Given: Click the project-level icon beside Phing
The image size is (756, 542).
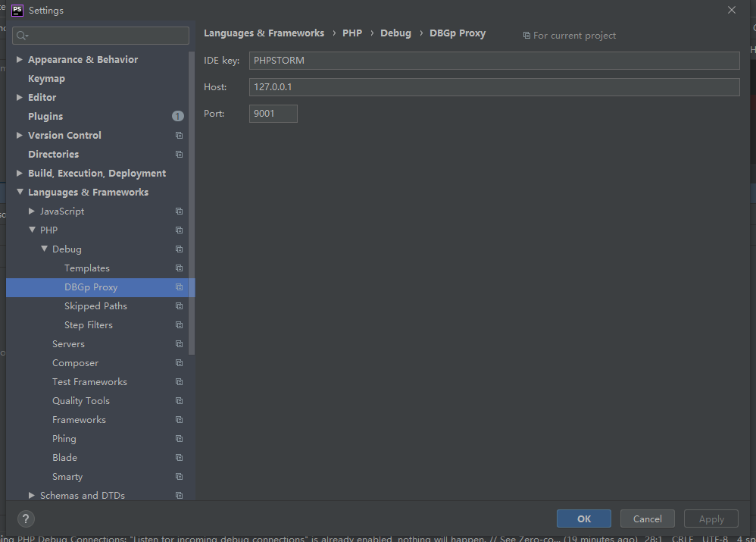Looking at the screenshot, I should pyautogui.click(x=179, y=439).
